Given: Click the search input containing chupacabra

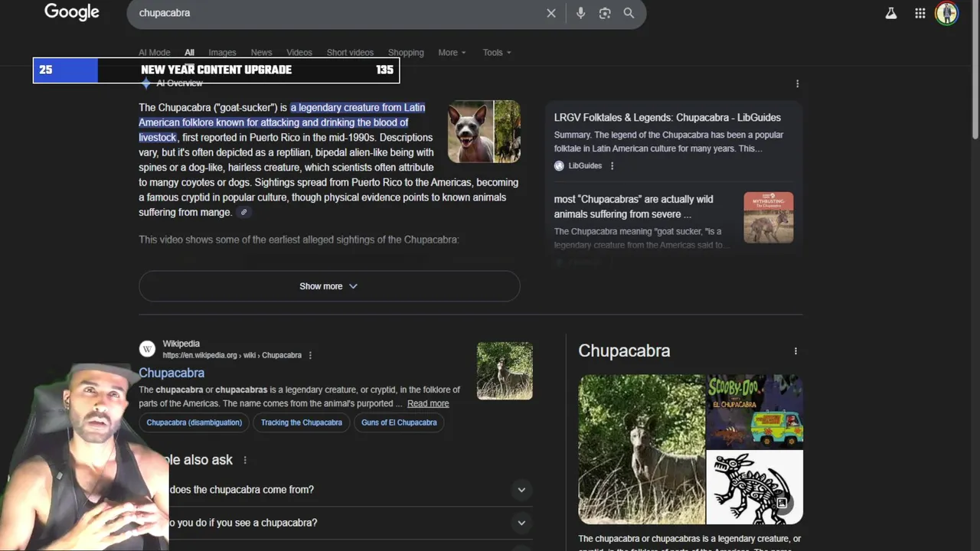Looking at the screenshot, I should [x=337, y=13].
